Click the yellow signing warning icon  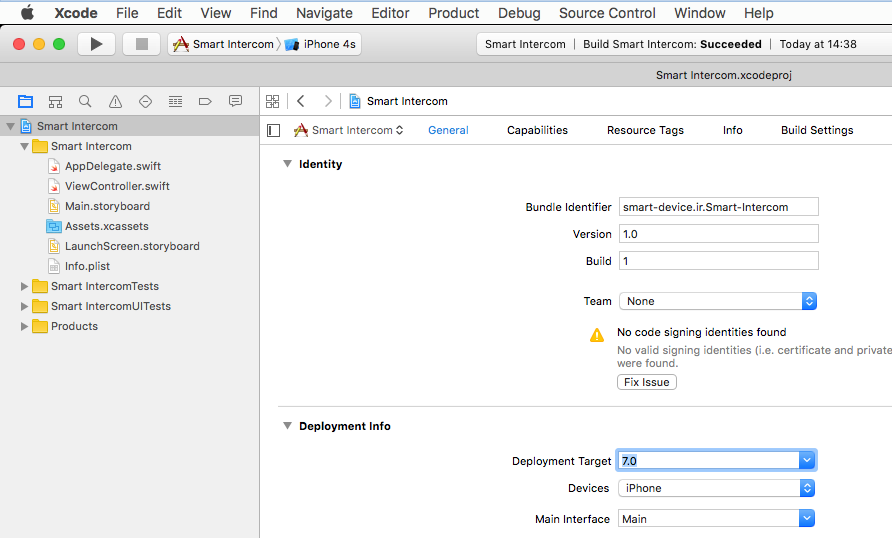point(597,335)
